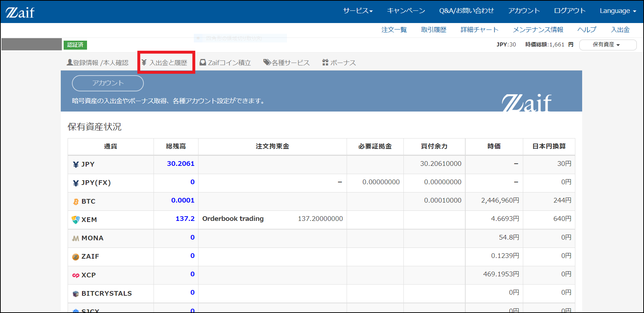Expand the 保有資産 dropdown button
The width and height of the screenshot is (644, 313).
pos(608,45)
